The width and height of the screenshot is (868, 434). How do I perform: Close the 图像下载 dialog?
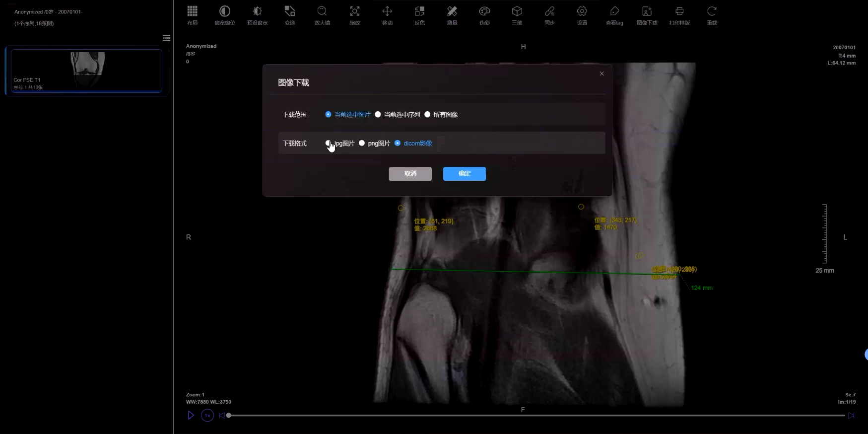pyautogui.click(x=601, y=73)
